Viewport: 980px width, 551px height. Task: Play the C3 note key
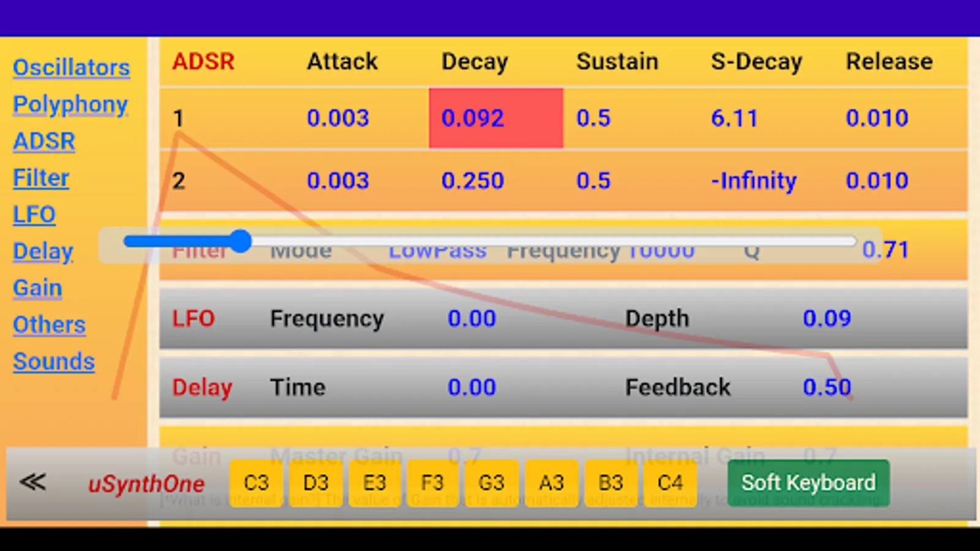pos(255,482)
